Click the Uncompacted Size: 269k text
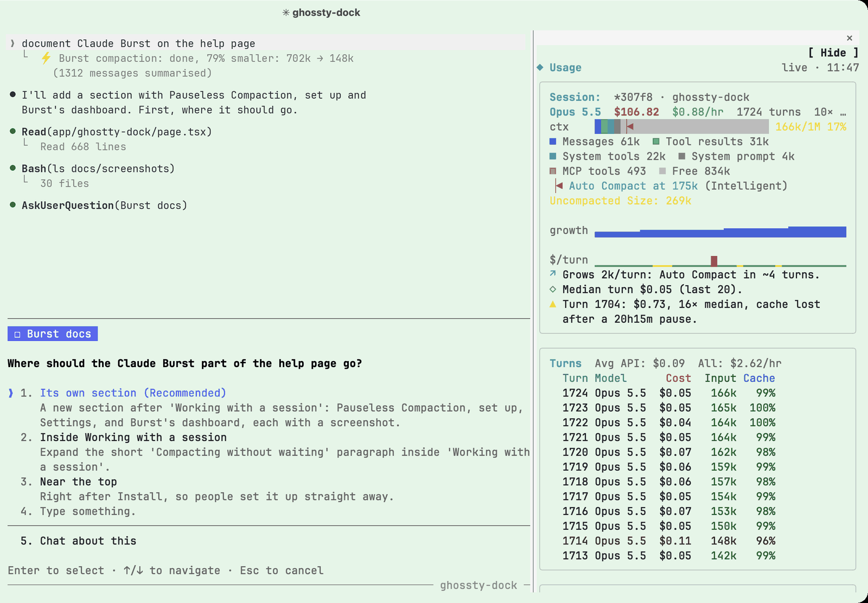 tap(621, 201)
